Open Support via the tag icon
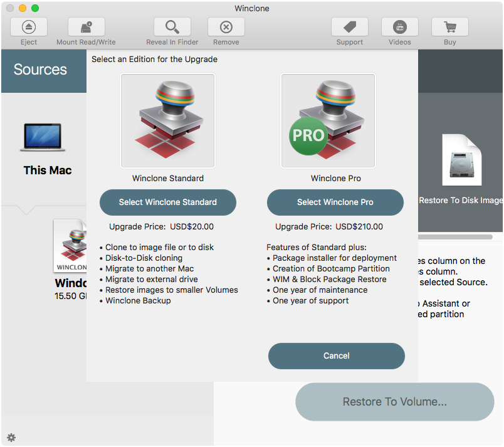Screen dimensions: 504x447 pyautogui.click(x=349, y=27)
